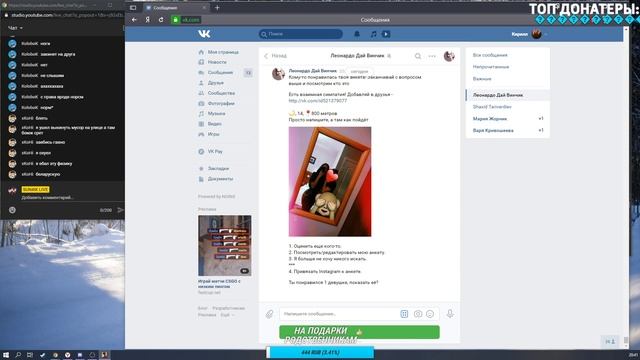Start the VK header play button
The width and height of the screenshot is (640, 360).
[x=386, y=34]
